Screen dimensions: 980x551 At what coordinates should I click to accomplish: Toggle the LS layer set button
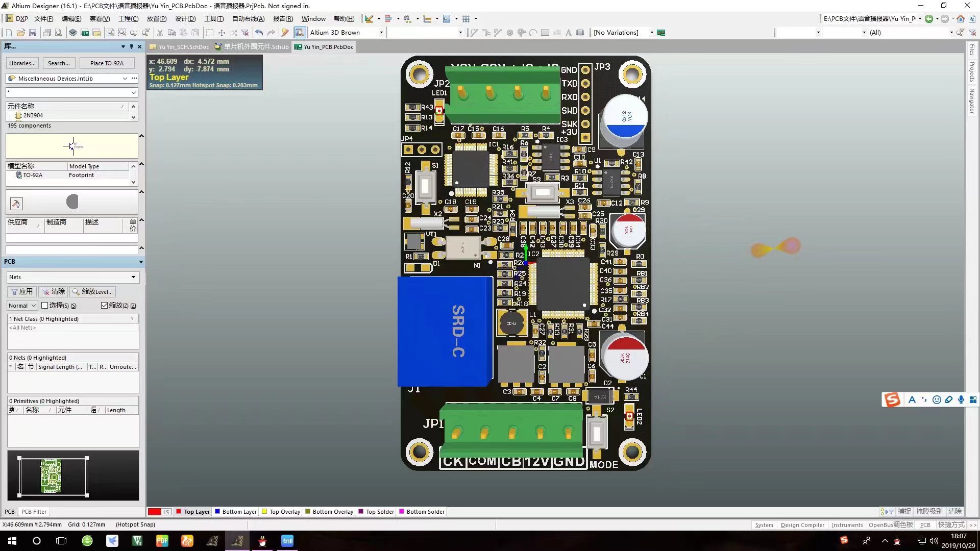coord(166,512)
